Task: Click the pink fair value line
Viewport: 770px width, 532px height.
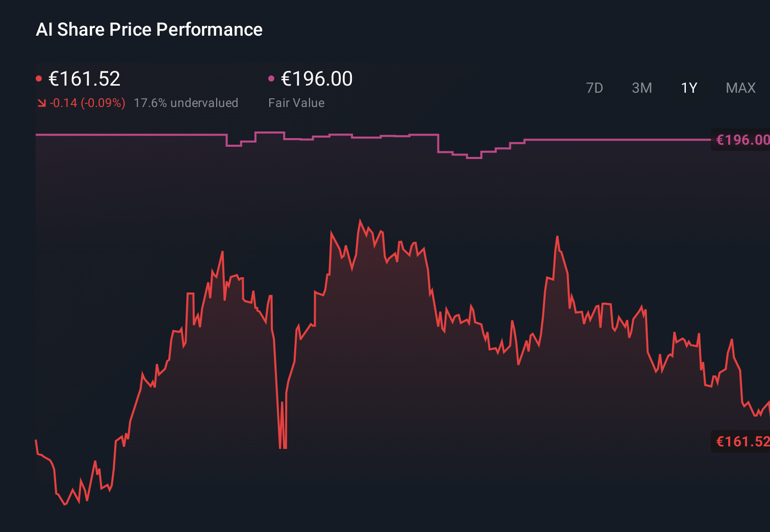Action: point(127,135)
